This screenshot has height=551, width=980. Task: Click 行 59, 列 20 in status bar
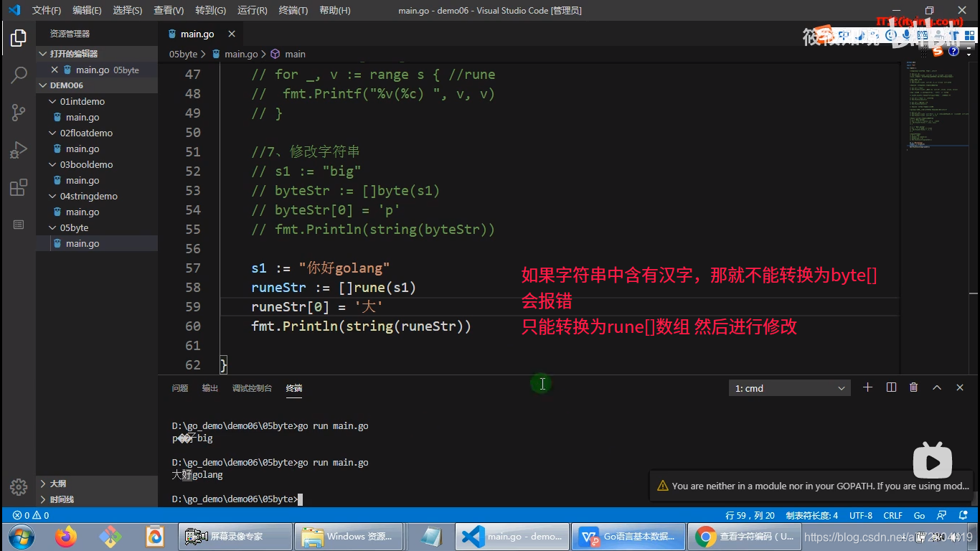click(x=750, y=515)
